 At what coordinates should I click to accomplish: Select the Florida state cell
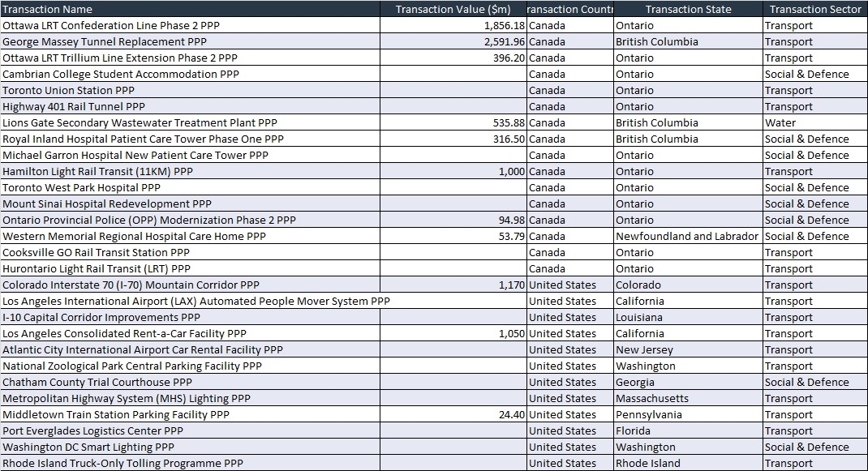click(688, 430)
